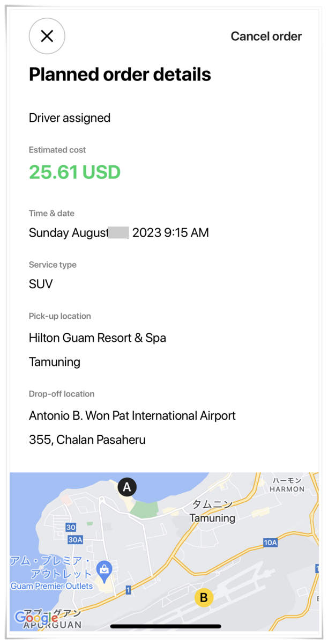Tap the Tamuning label on the map
The image size is (328, 644).
212,518
